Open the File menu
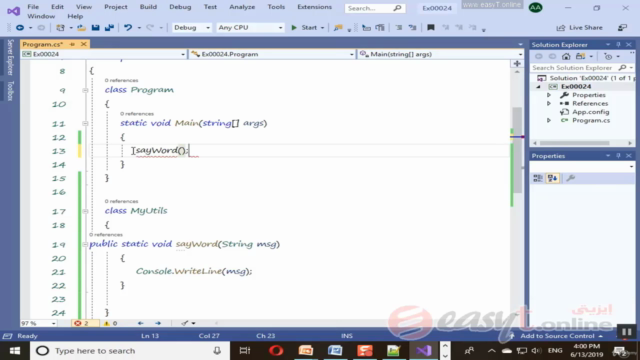640x360 pixels. pyautogui.click(x=33, y=7)
